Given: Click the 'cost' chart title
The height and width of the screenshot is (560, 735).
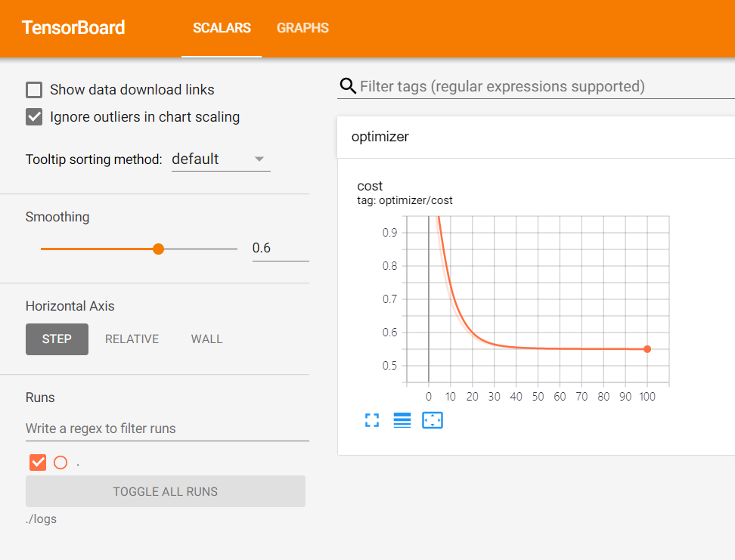Looking at the screenshot, I should tap(370, 186).
